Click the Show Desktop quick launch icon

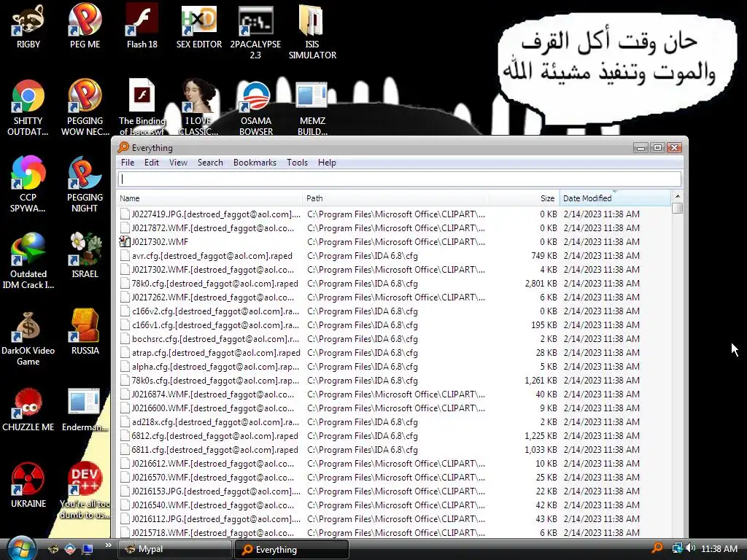[88, 549]
